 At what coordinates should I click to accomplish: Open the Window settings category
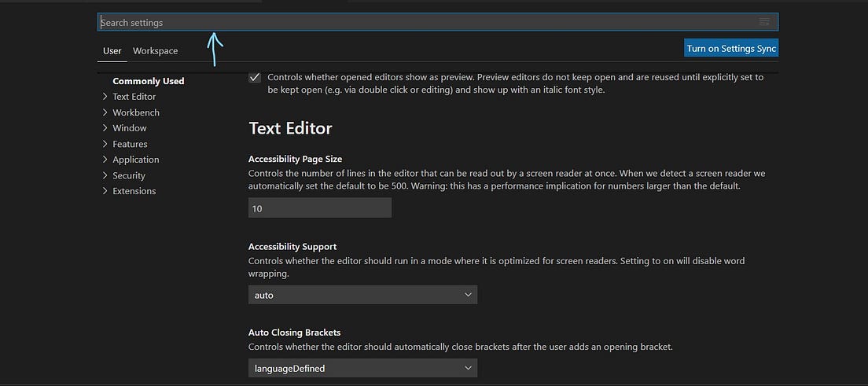130,128
